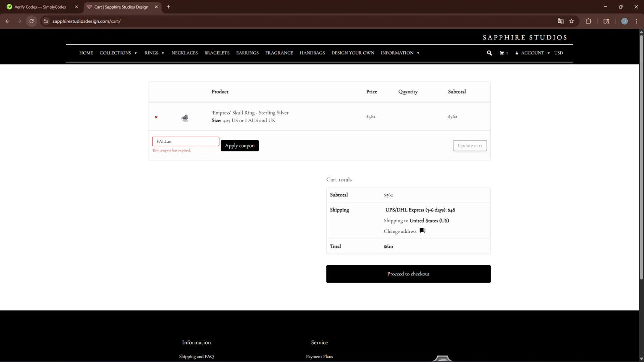Open the Chrome profile avatar
This screenshot has height=362, width=644.
click(x=624, y=21)
